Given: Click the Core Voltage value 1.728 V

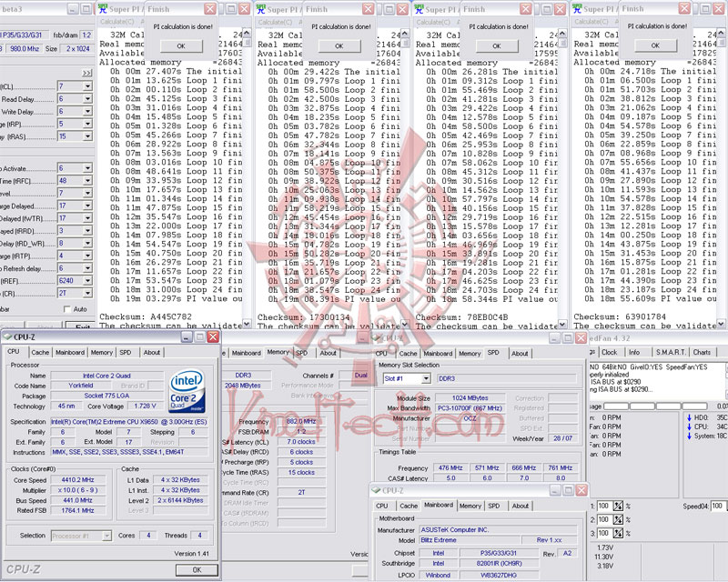Looking at the screenshot, I should tap(146, 406).
